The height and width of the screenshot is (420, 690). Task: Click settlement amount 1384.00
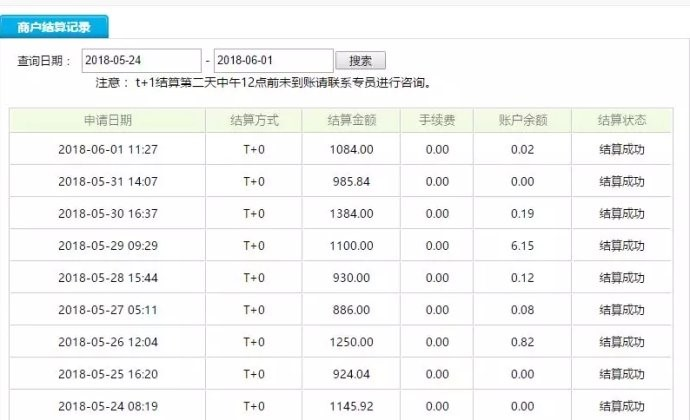[351, 213]
